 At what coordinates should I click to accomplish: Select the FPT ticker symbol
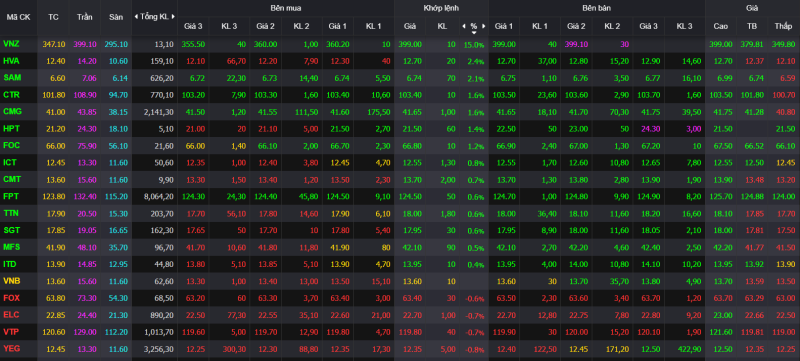coord(11,196)
